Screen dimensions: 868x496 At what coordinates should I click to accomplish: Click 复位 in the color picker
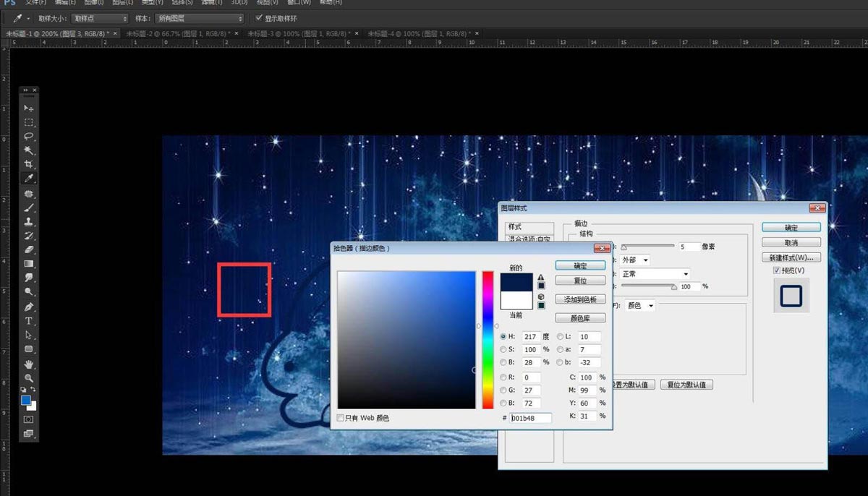580,280
